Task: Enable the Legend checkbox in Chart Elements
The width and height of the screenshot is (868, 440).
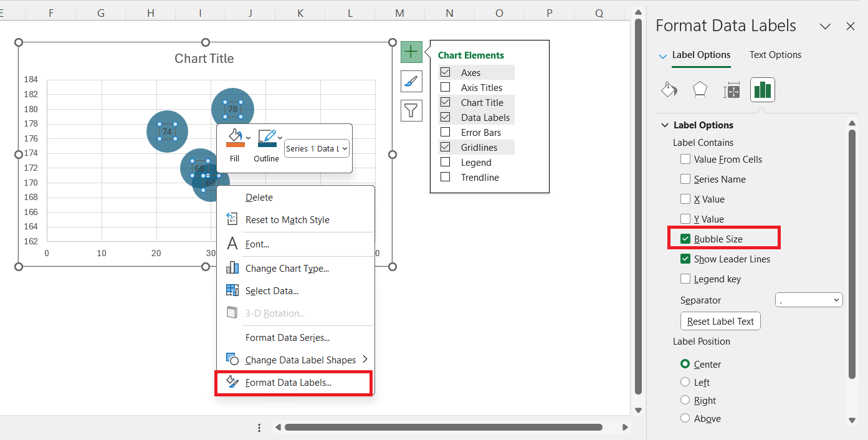Action: (x=446, y=162)
